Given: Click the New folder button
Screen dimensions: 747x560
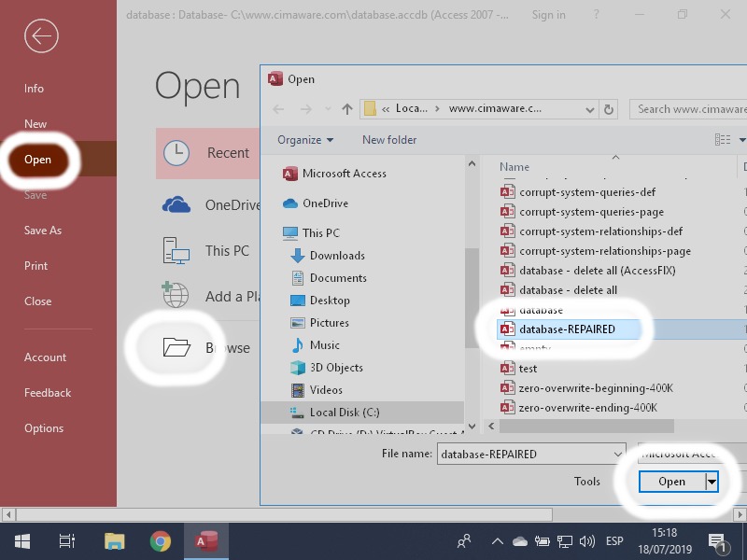Looking at the screenshot, I should coord(389,140).
